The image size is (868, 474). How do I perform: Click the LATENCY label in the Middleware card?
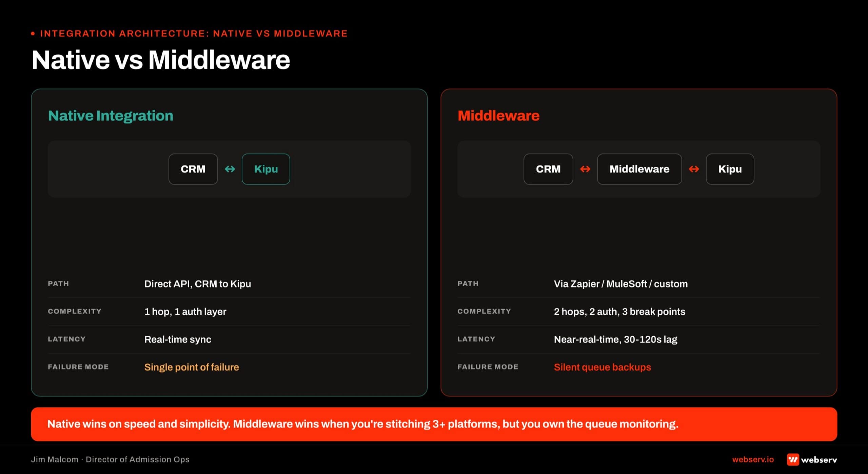click(x=476, y=339)
